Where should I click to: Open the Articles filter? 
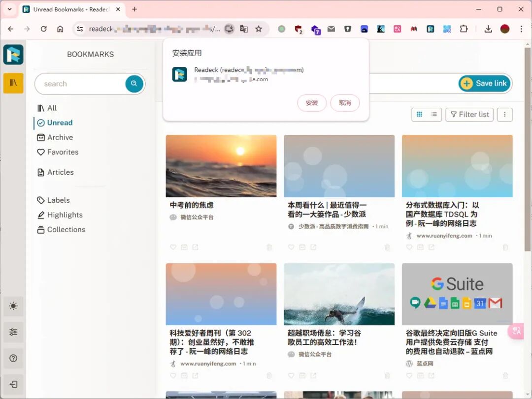coord(55,172)
